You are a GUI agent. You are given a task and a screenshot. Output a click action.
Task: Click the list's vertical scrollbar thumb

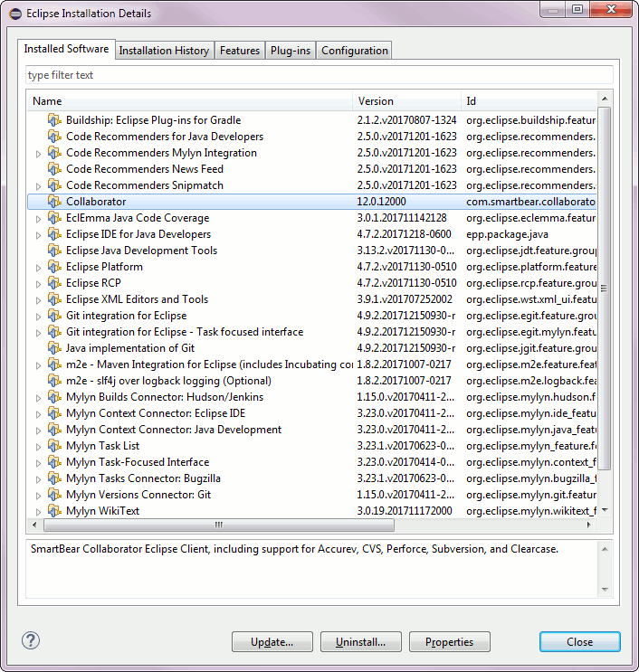click(605, 288)
